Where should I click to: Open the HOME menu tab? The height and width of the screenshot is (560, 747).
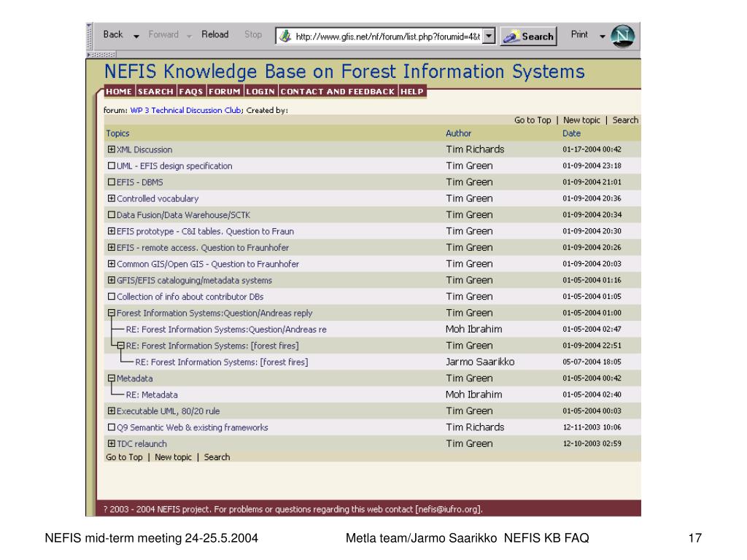[119, 91]
